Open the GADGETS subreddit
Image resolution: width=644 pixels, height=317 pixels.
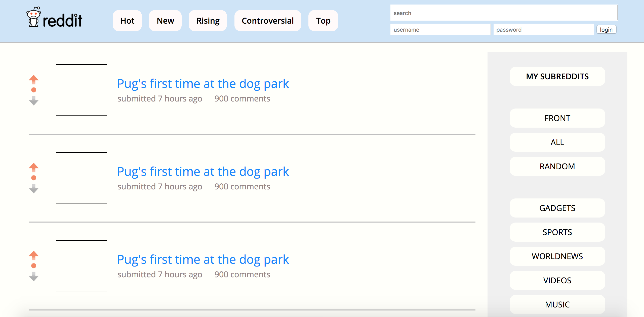(557, 208)
